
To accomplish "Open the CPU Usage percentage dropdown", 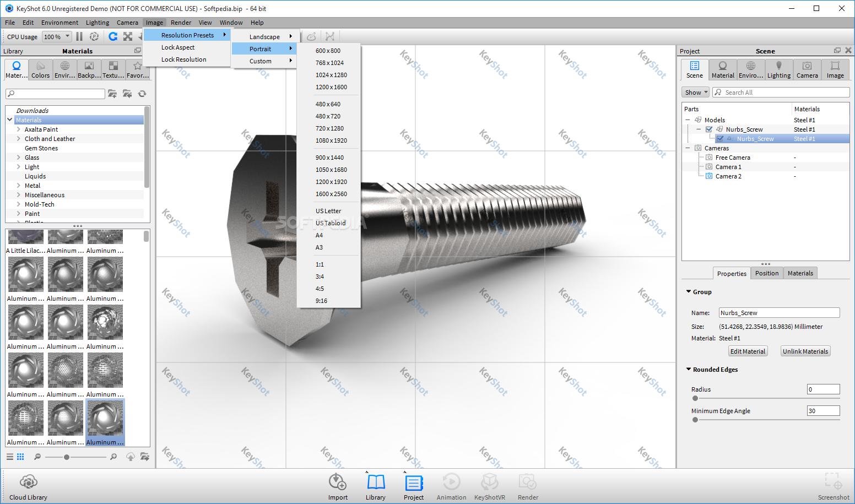I will pyautogui.click(x=57, y=37).
